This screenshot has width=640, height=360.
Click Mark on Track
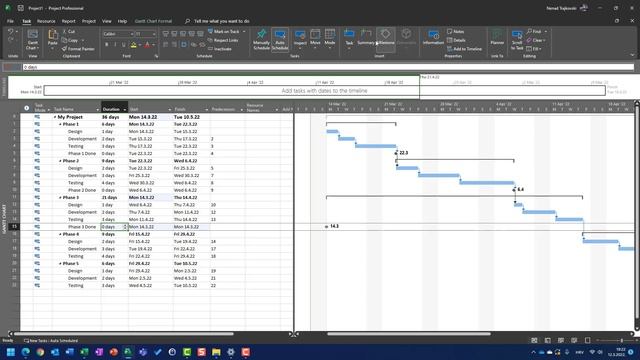224,31
